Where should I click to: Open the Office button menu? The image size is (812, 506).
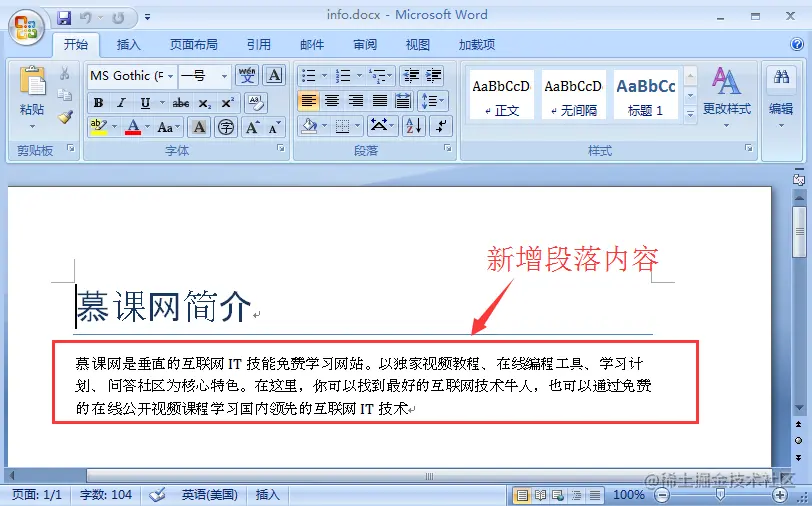tap(26, 28)
